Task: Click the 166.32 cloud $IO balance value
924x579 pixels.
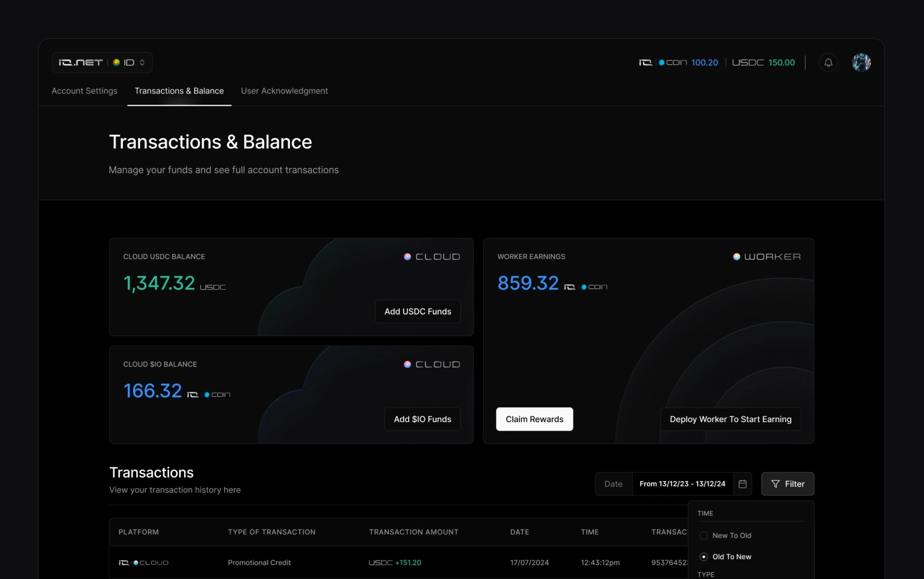Action: pyautogui.click(x=153, y=391)
